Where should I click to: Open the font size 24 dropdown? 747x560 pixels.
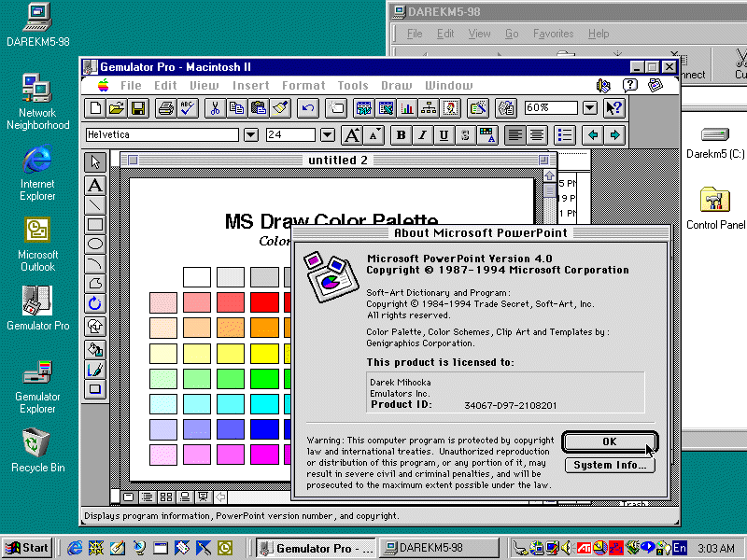(328, 134)
